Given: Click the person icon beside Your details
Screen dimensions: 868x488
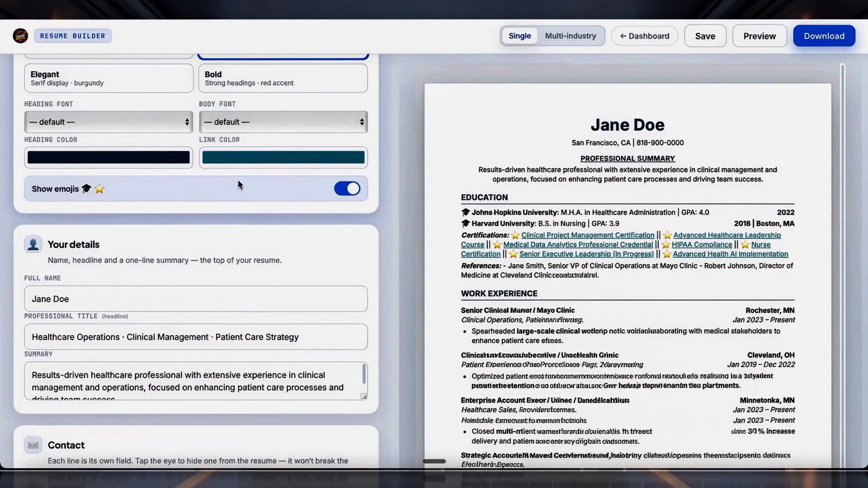Looking at the screenshot, I should click(33, 244).
